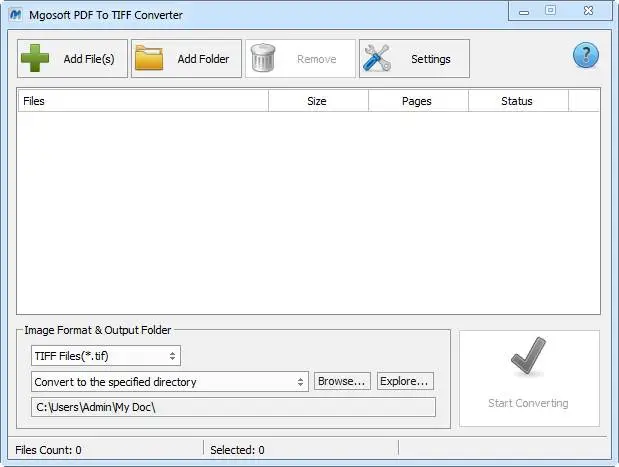Click the directory mode dropdown spinner arrows

tap(300, 382)
